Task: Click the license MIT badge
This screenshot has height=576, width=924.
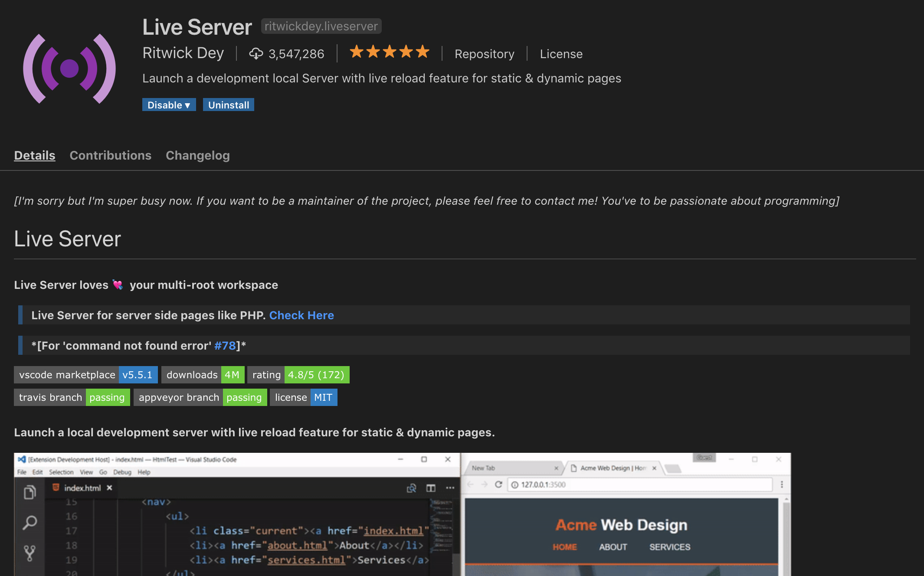Action: point(304,397)
